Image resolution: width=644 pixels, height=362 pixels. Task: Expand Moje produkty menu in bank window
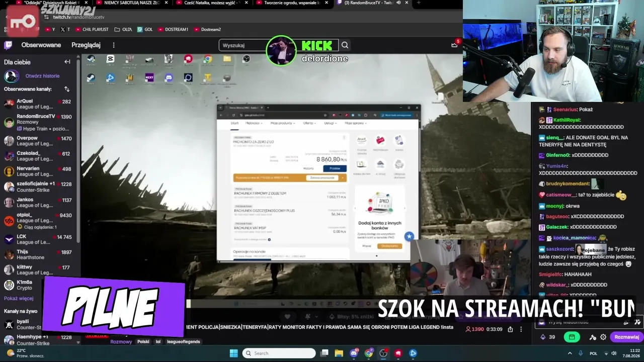click(282, 123)
